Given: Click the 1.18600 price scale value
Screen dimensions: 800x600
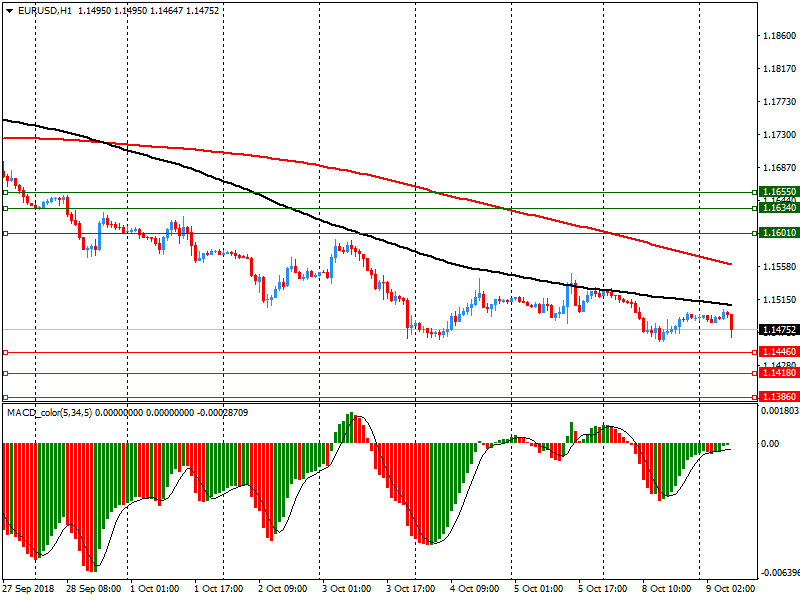Looking at the screenshot, I should click(778, 35).
